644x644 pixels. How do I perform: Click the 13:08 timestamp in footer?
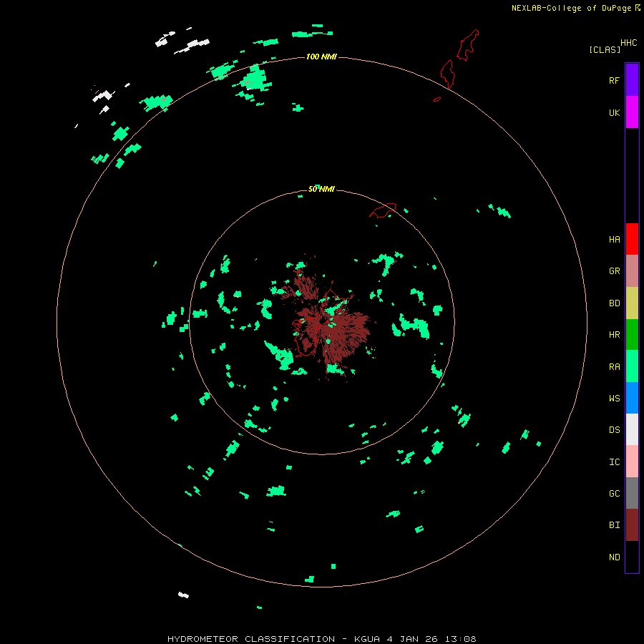462,639
